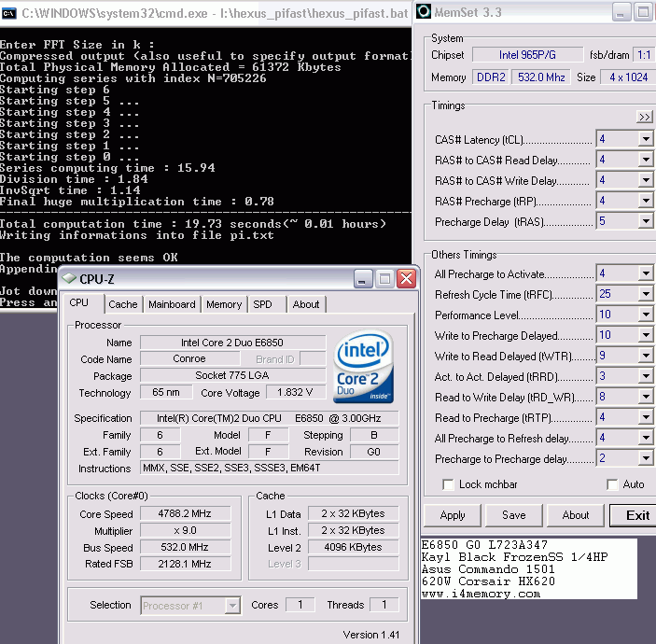Click the Version 1.41 label in CPU-Z

click(x=371, y=635)
